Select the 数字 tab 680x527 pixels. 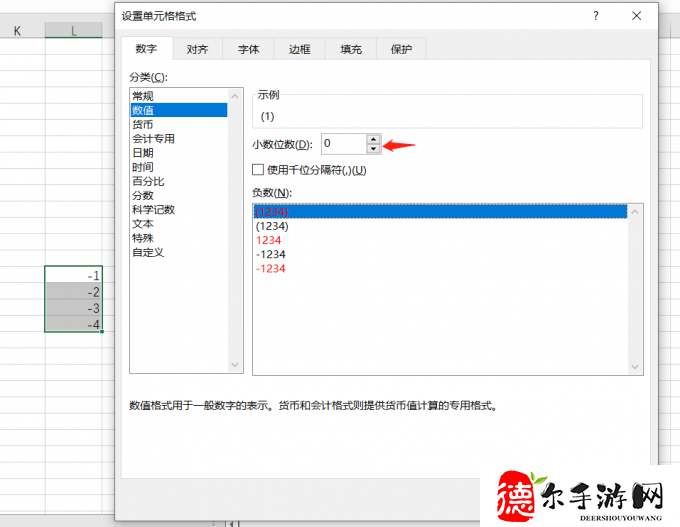(146, 48)
